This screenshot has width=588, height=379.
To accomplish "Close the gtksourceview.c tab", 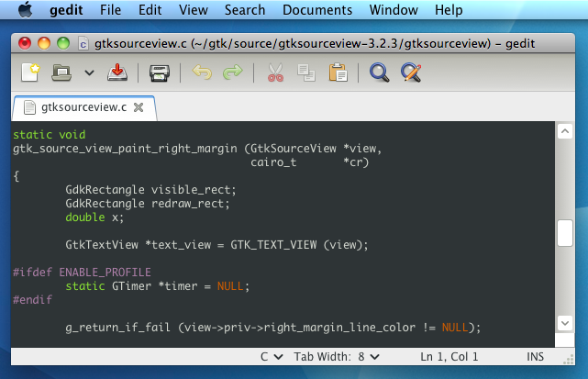I will click(x=139, y=107).
